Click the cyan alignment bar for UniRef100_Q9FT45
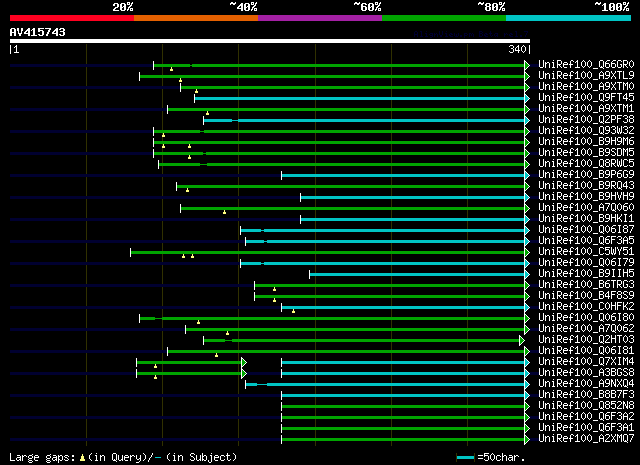Viewport: 640px width, 465px height. pos(360,98)
